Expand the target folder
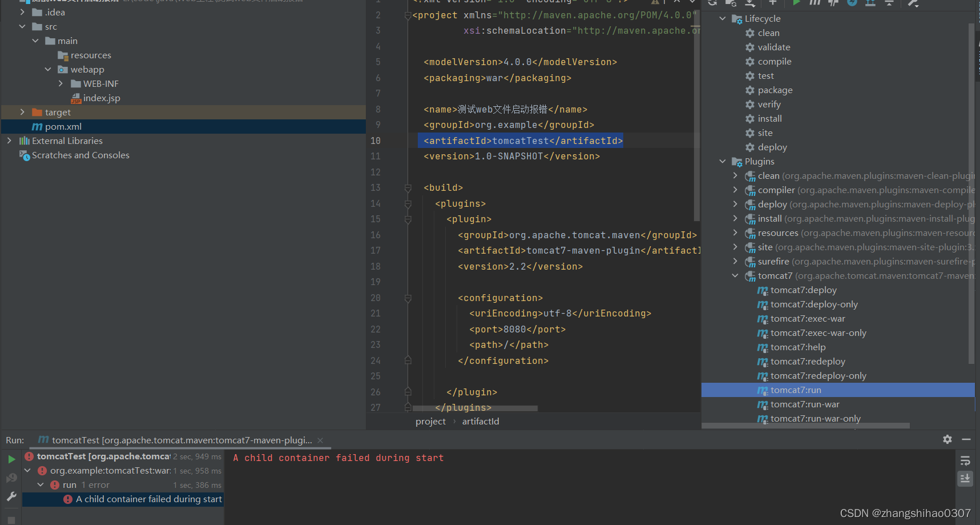Image resolution: width=980 pixels, height=525 pixels. click(x=22, y=113)
